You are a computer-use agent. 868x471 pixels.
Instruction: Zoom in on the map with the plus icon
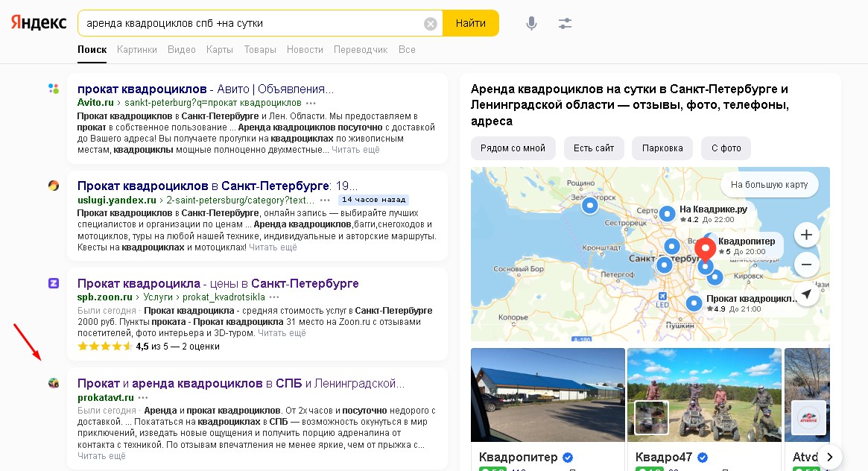pos(806,234)
